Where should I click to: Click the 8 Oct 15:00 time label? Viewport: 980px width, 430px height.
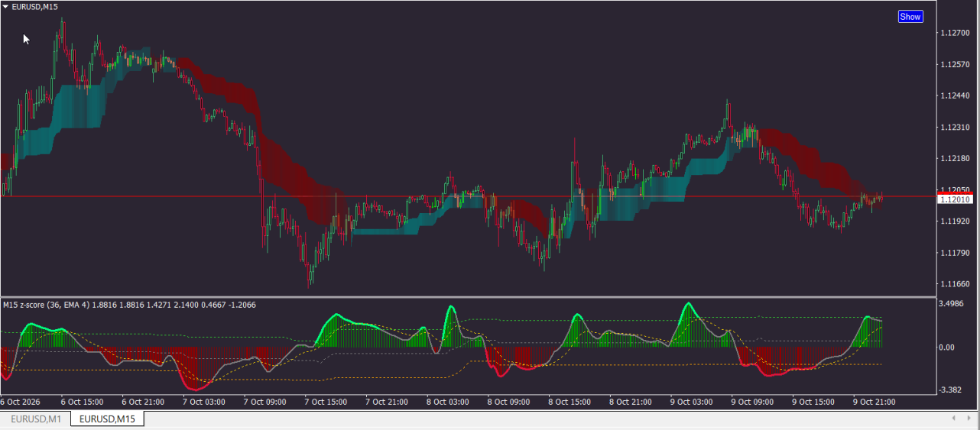coord(570,401)
